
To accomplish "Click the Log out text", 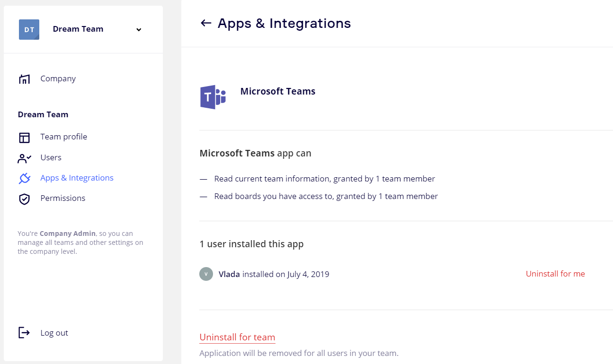I will pos(54,333).
